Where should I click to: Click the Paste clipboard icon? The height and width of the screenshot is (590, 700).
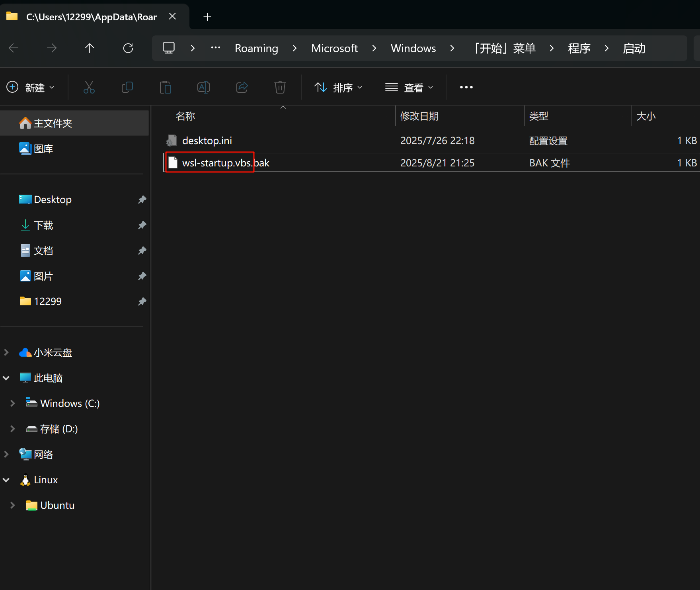click(165, 87)
